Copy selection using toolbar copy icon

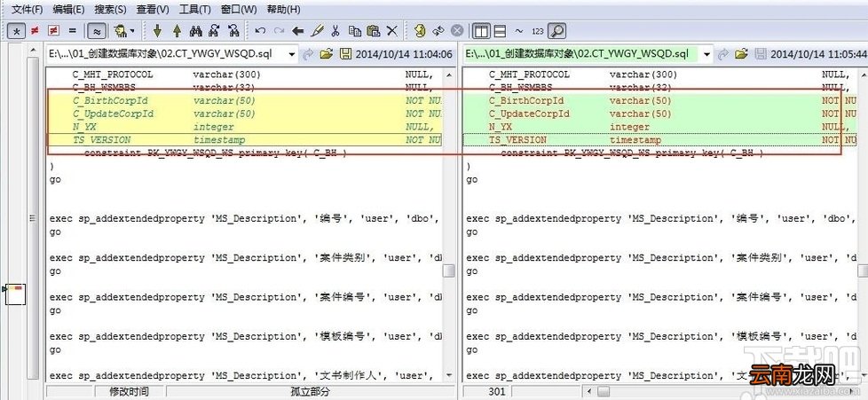[355, 31]
